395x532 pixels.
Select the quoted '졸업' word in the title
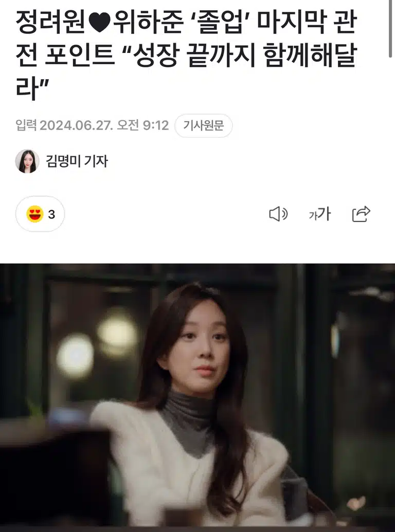click(220, 23)
